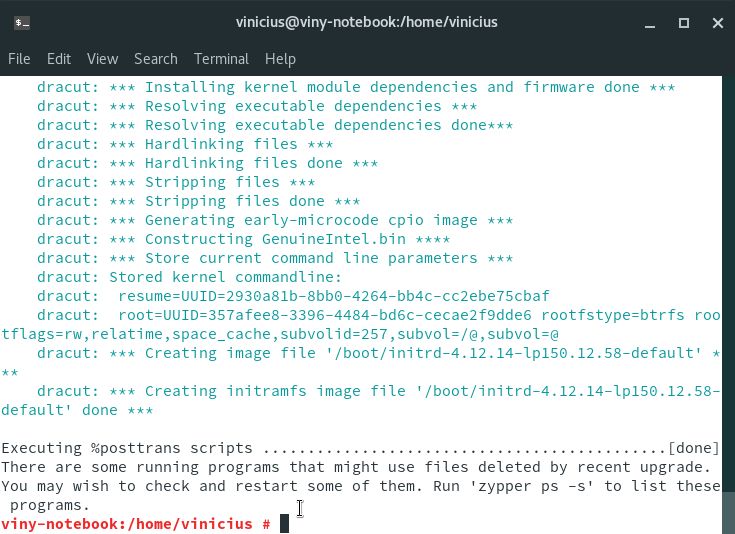
Task: Click the terminal icon in the title bar
Action: (22, 23)
